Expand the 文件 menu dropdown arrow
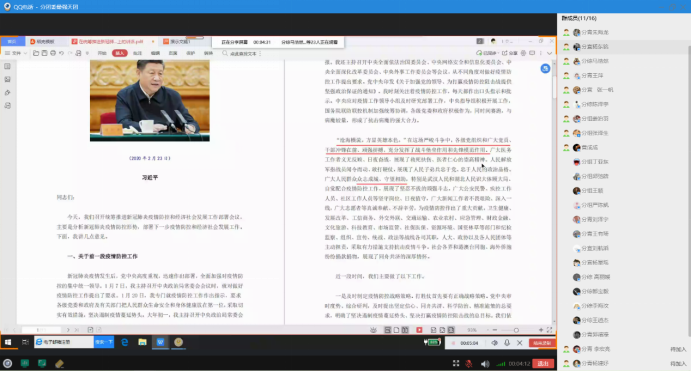 point(25,53)
